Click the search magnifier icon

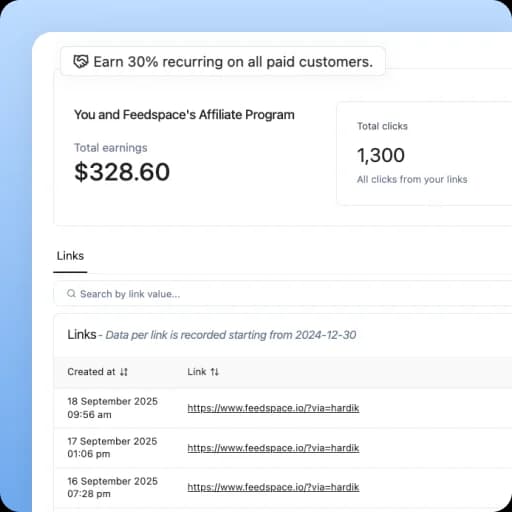click(x=71, y=294)
